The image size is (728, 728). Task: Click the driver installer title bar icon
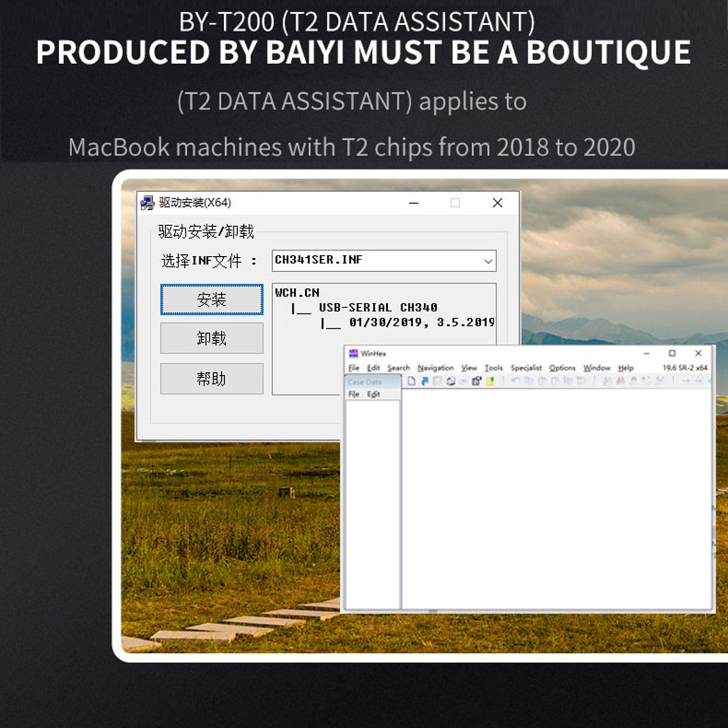click(147, 203)
